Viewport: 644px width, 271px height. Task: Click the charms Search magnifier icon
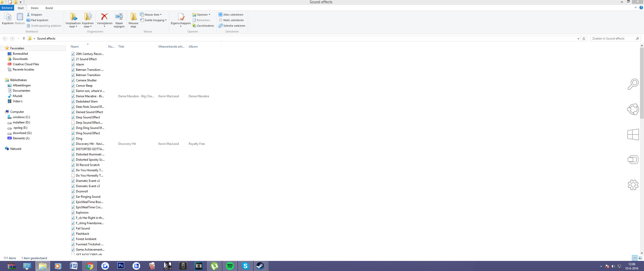(633, 84)
